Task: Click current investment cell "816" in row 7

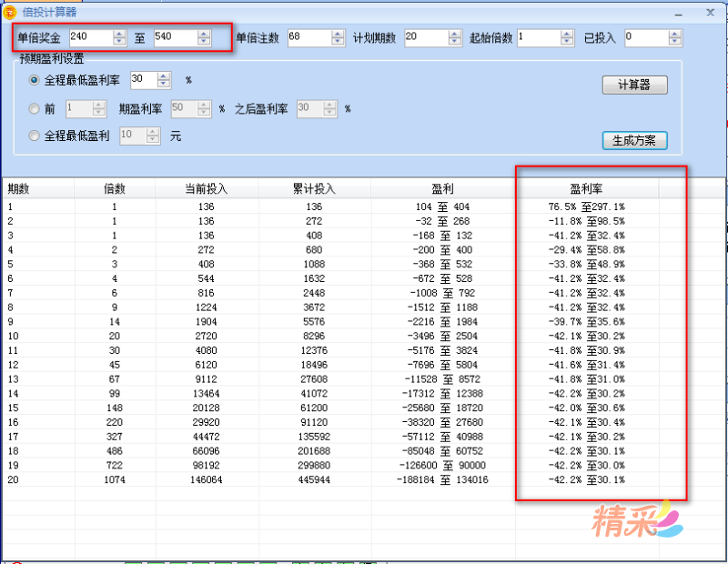Action: 207,293
